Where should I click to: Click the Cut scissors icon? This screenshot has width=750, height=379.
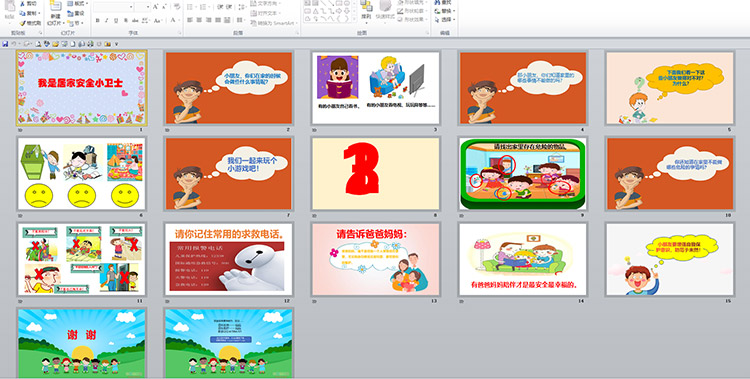pyautogui.click(x=22, y=4)
